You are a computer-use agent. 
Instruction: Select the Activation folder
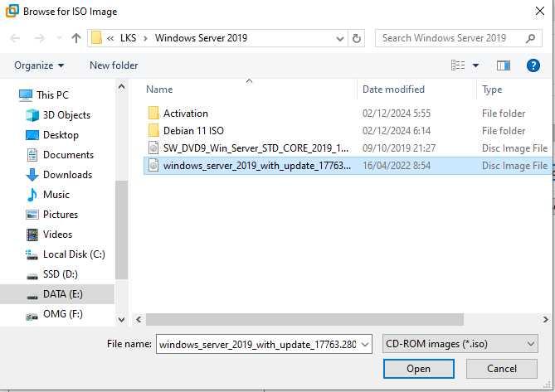pos(186,114)
